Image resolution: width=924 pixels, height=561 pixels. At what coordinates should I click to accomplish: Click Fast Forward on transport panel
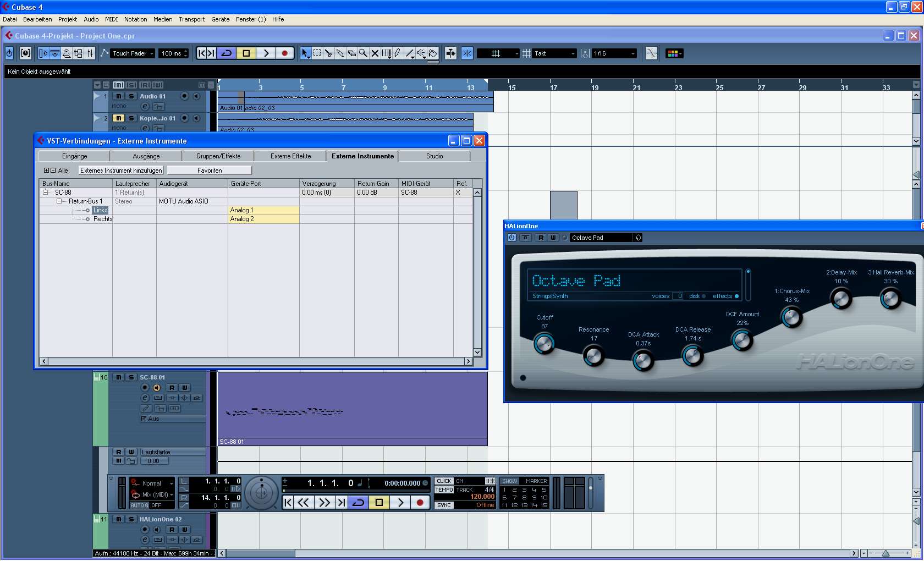(x=324, y=502)
